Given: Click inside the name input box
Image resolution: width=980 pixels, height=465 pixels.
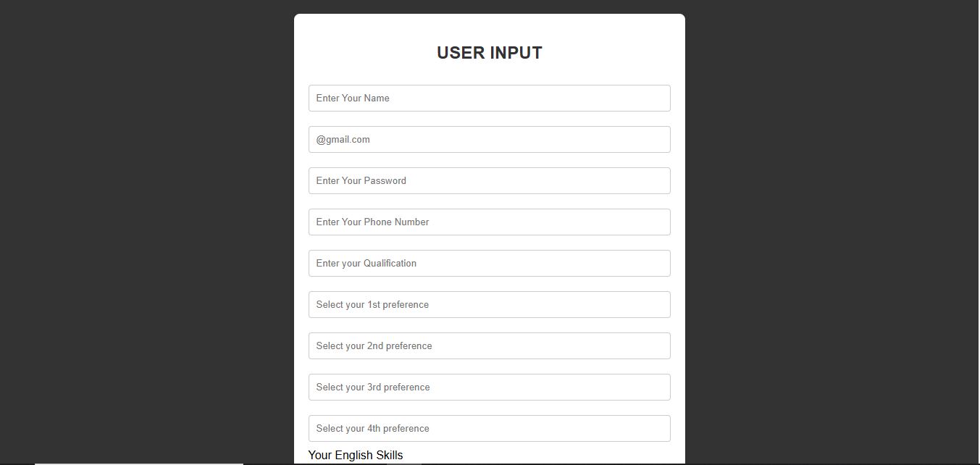Looking at the screenshot, I should 489,98.
